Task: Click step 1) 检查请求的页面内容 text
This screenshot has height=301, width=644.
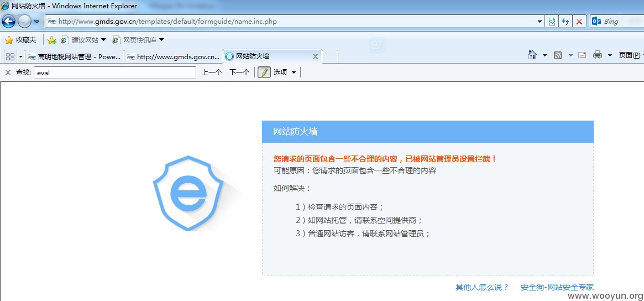Action: coord(339,207)
